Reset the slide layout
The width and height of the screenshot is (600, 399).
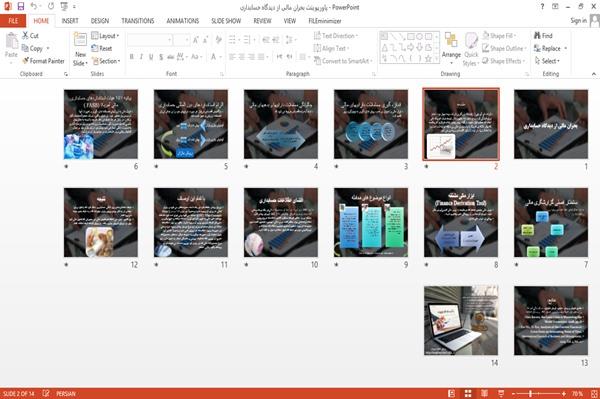tap(102, 48)
